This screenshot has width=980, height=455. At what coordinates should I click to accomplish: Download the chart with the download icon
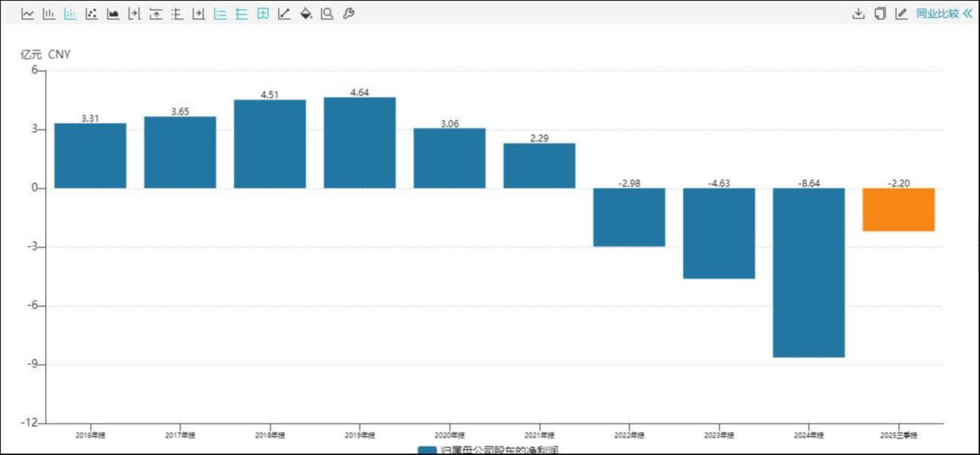(x=859, y=14)
